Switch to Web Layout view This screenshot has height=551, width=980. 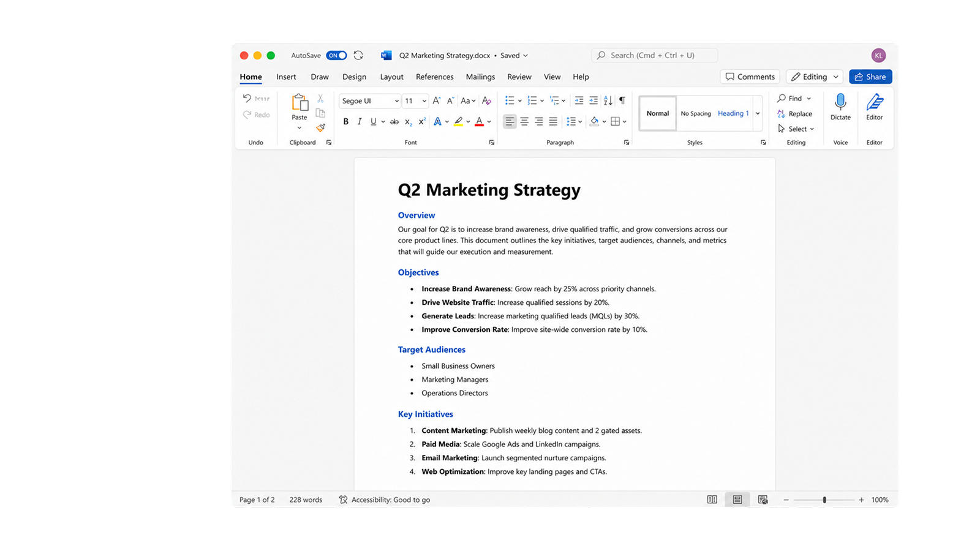763,500
